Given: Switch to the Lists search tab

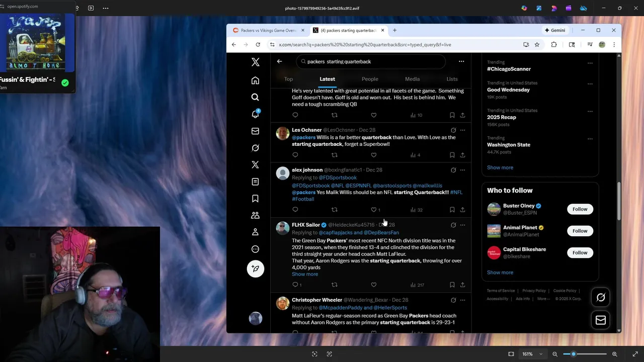Looking at the screenshot, I should [x=452, y=79].
